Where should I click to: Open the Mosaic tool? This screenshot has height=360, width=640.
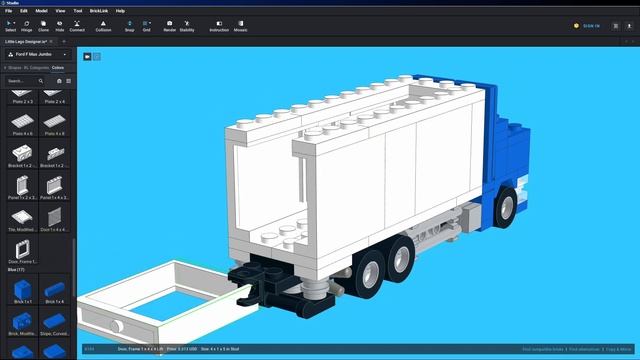240,26
